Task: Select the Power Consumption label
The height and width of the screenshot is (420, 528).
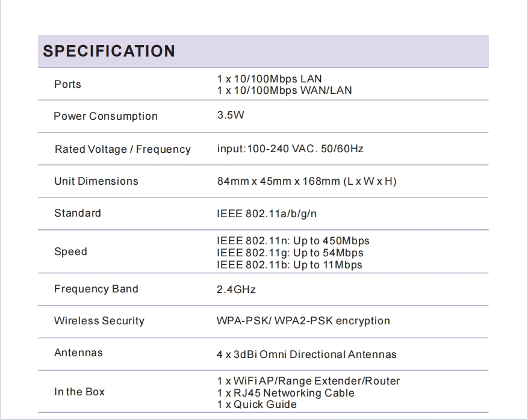Action: tap(106, 116)
